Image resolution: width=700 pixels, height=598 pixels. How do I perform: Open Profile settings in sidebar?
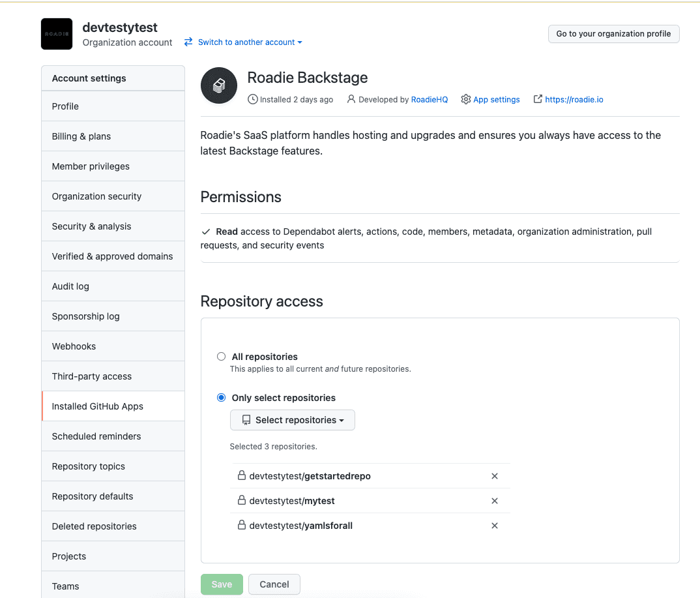[113, 106]
